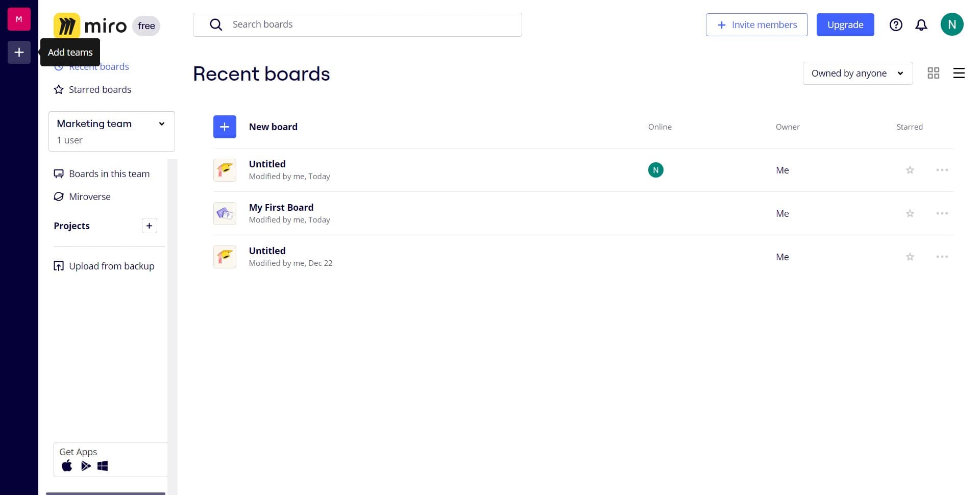Open Miroverse from the sidebar
This screenshot has height=495, width=980.
89,196
